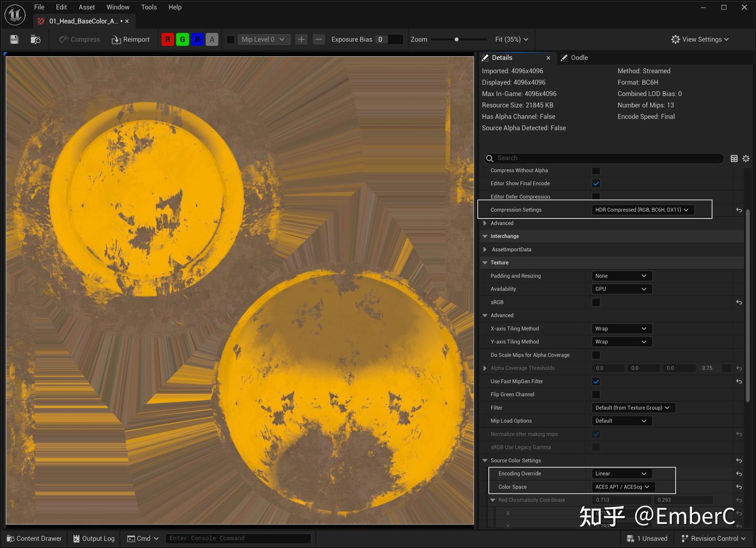Open the Window menu
756x548 pixels.
(118, 7)
